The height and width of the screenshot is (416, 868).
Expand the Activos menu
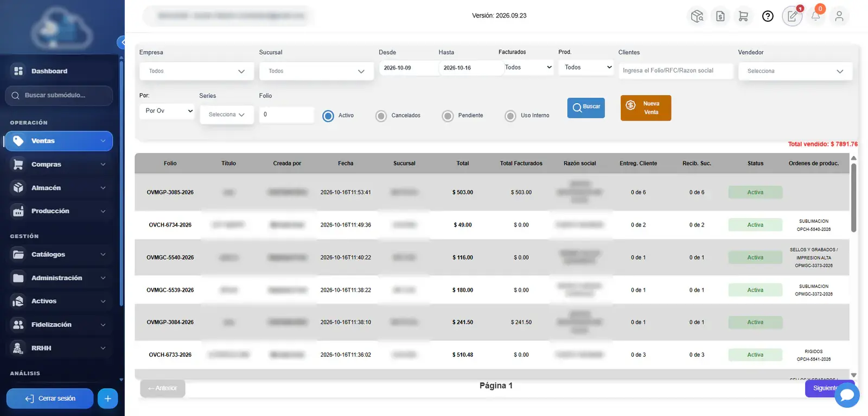59,301
